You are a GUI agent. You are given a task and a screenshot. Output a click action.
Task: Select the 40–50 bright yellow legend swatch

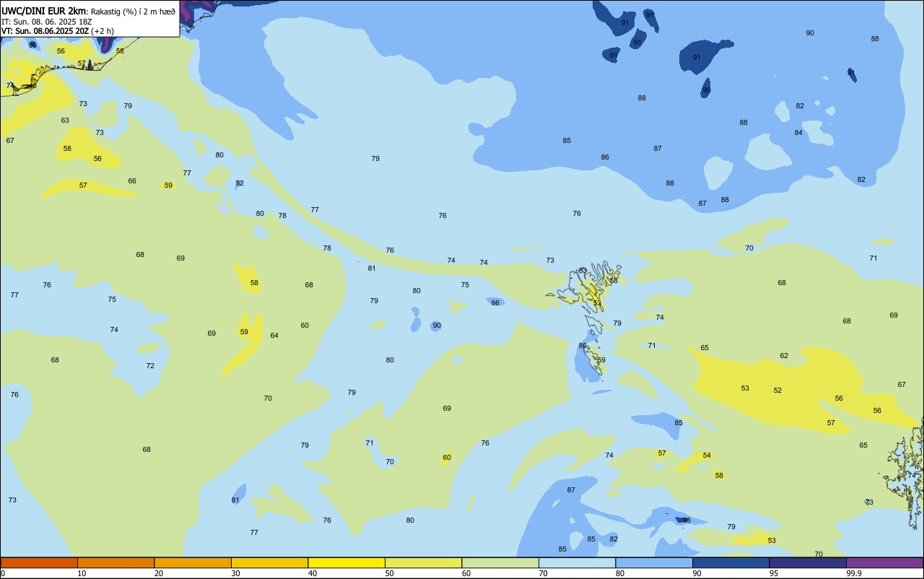(x=346, y=562)
